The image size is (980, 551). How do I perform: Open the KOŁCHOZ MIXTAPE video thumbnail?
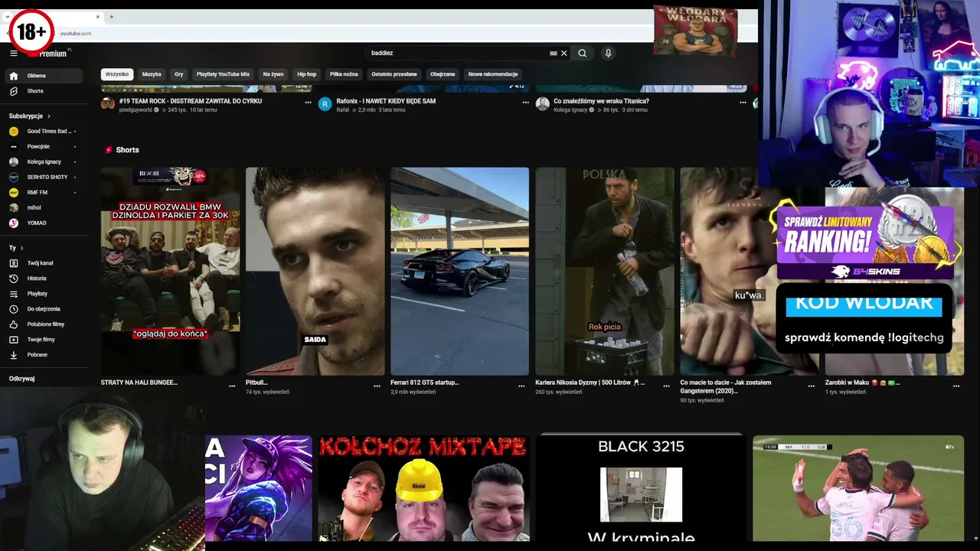click(x=423, y=488)
